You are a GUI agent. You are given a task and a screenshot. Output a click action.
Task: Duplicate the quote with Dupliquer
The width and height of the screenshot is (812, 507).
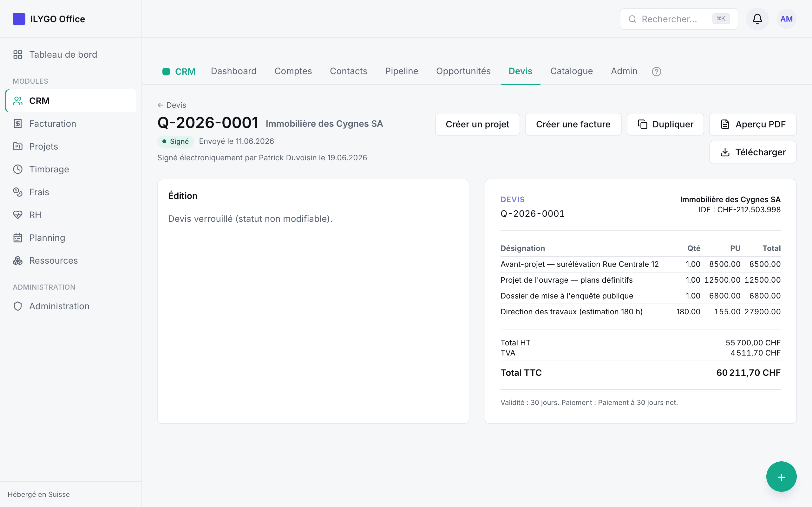(x=665, y=124)
